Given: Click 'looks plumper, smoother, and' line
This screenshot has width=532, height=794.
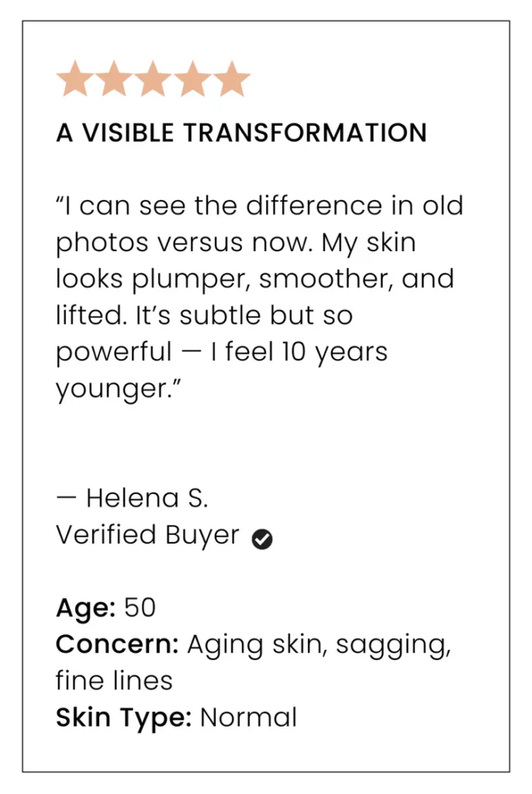Looking at the screenshot, I should [254, 279].
